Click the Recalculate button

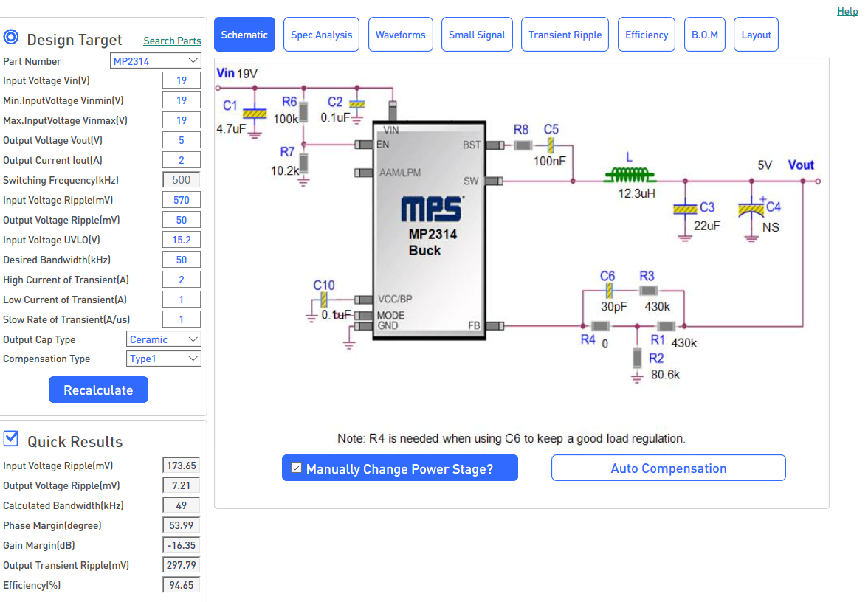(x=99, y=390)
